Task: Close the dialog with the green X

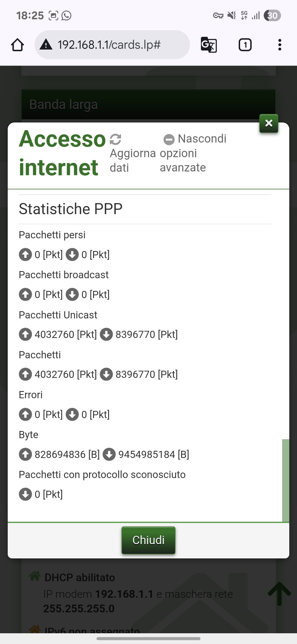Action: [269, 123]
